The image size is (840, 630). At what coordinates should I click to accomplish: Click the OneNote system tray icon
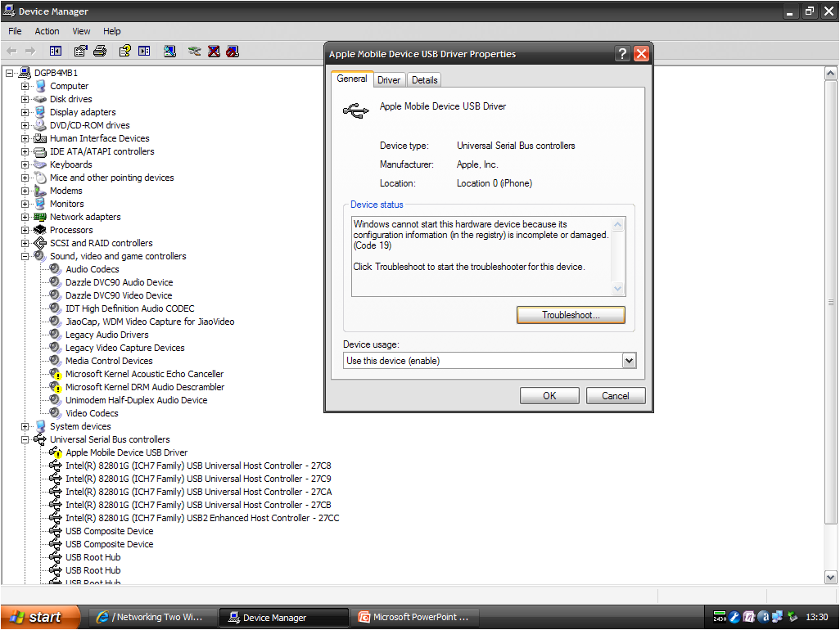pyautogui.click(x=749, y=617)
